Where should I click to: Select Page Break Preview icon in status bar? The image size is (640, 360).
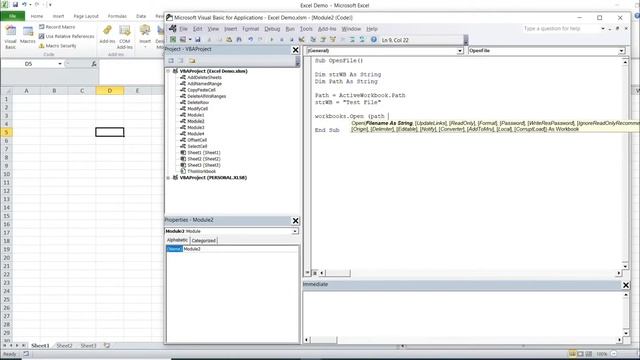point(588,353)
